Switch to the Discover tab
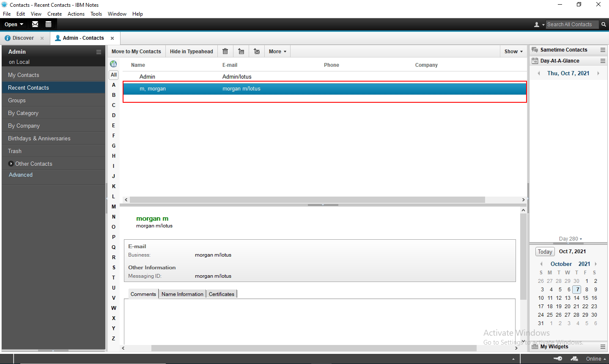Image resolution: width=609 pixels, height=364 pixels. 23,38
